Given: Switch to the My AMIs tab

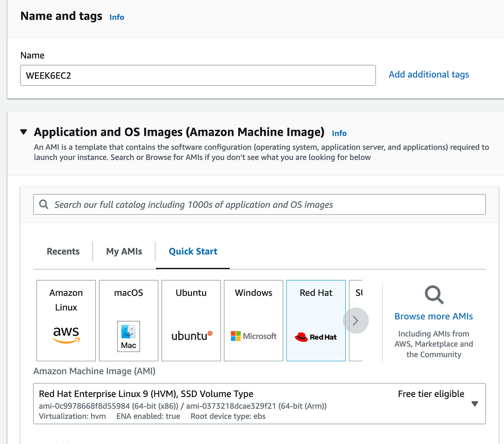Looking at the screenshot, I should tap(123, 251).
